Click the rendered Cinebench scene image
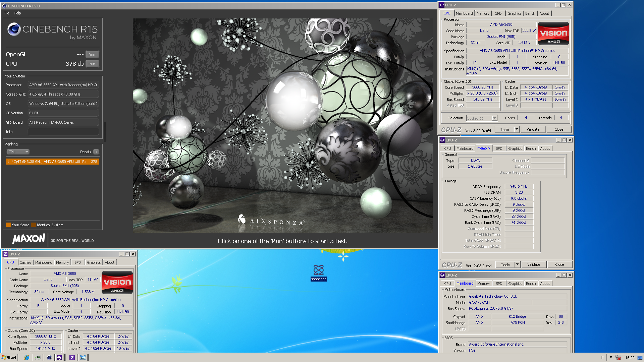This screenshot has height=362, width=644. tap(283, 125)
